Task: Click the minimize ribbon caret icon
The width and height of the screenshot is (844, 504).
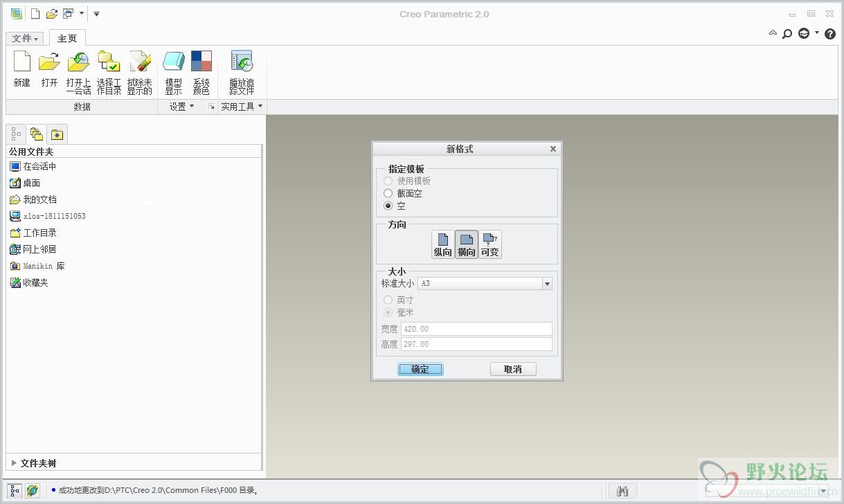Action: click(773, 33)
